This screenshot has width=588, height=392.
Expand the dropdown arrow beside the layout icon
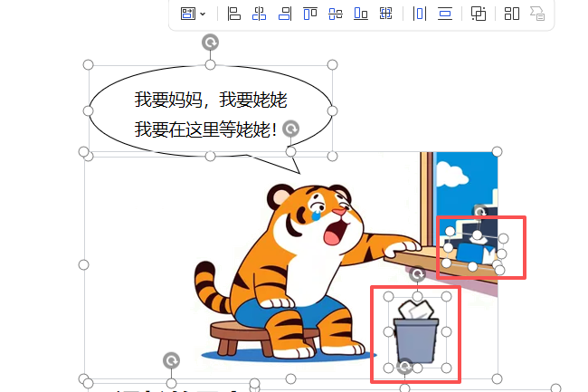[203, 14]
